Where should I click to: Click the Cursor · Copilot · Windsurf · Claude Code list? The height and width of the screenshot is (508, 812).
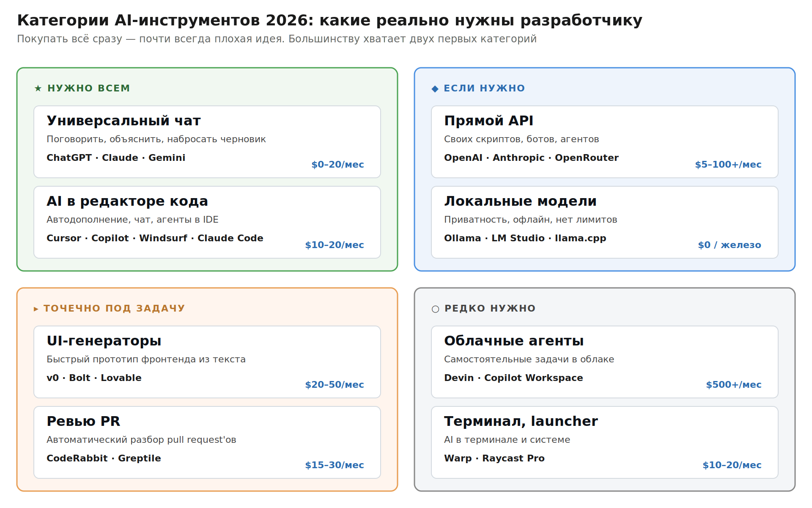pyautogui.click(x=155, y=238)
